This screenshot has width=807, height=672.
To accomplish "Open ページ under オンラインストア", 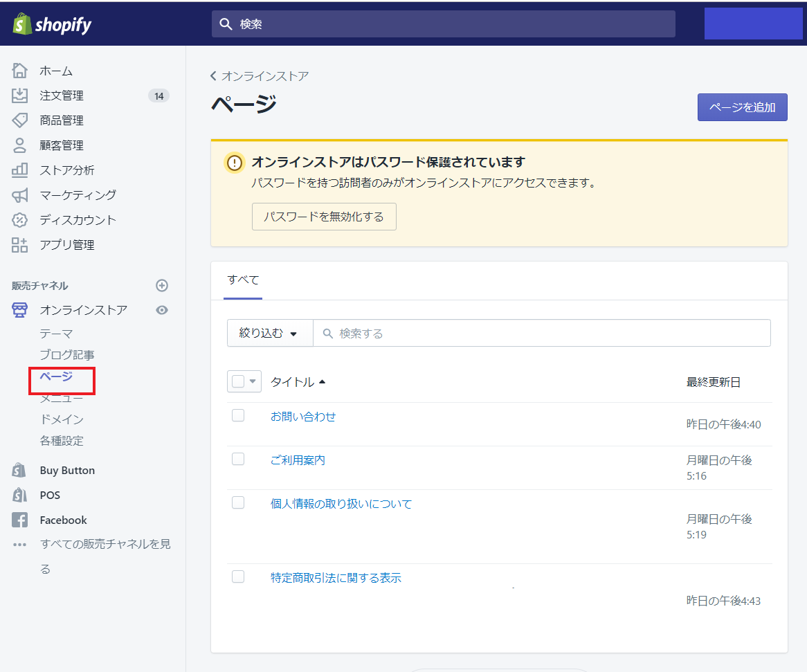I will pyautogui.click(x=56, y=376).
